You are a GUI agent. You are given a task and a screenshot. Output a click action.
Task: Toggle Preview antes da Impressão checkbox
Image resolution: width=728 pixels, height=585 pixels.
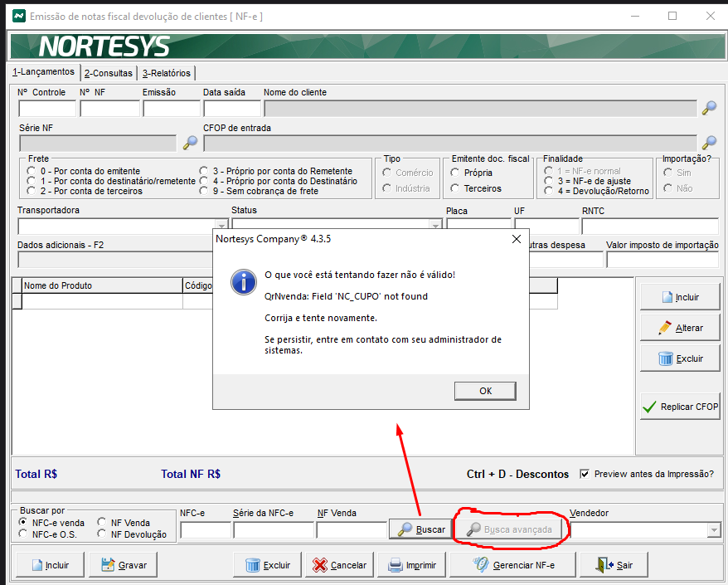[585, 474]
